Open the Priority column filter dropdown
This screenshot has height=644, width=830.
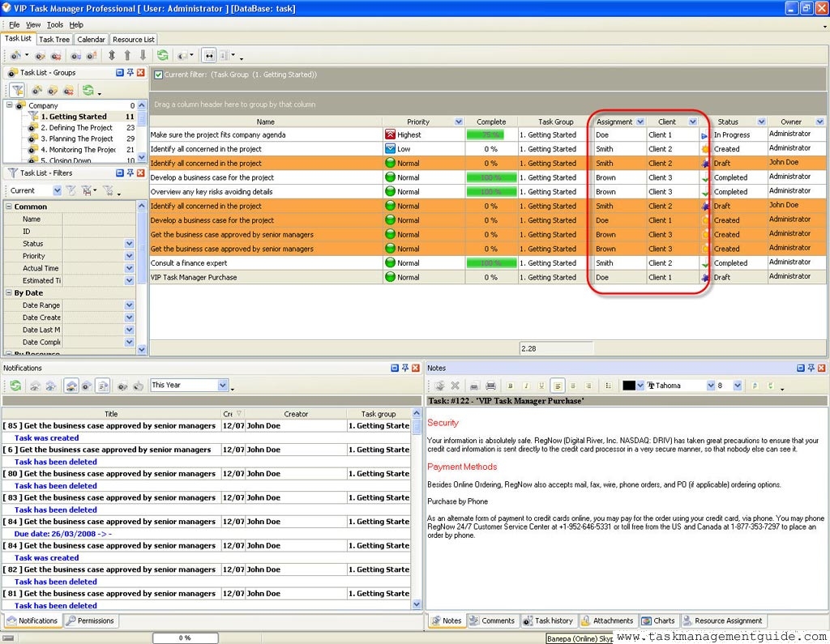pyautogui.click(x=459, y=122)
